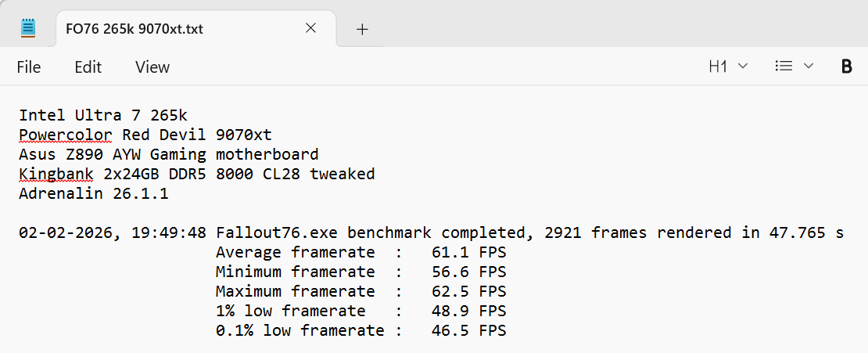Click the word Fallout76.exe
This screenshot has width=868, height=353.
click(277, 232)
